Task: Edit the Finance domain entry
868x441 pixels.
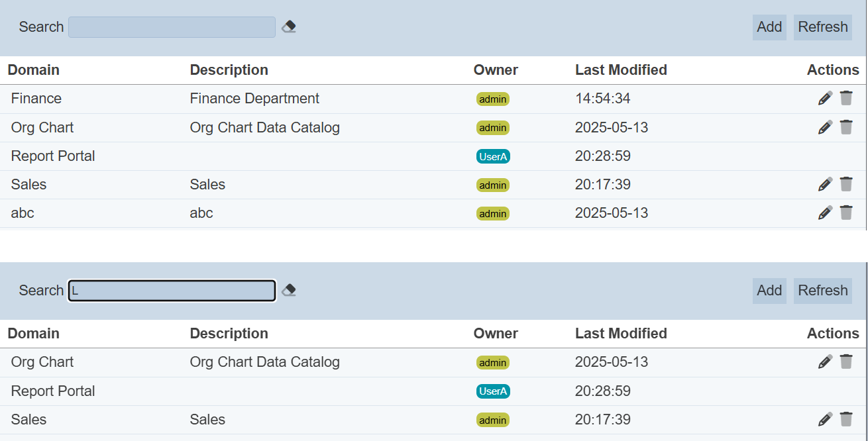Action: click(825, 99)
